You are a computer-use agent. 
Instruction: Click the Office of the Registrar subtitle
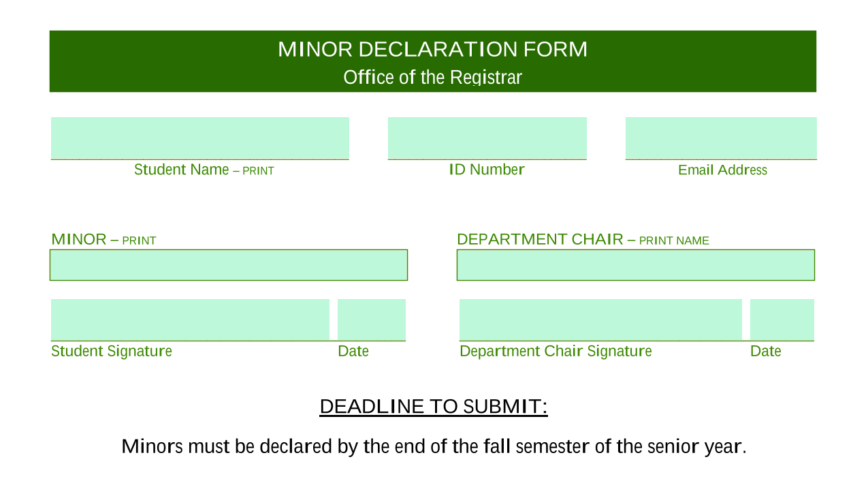(x=432, y=78)
